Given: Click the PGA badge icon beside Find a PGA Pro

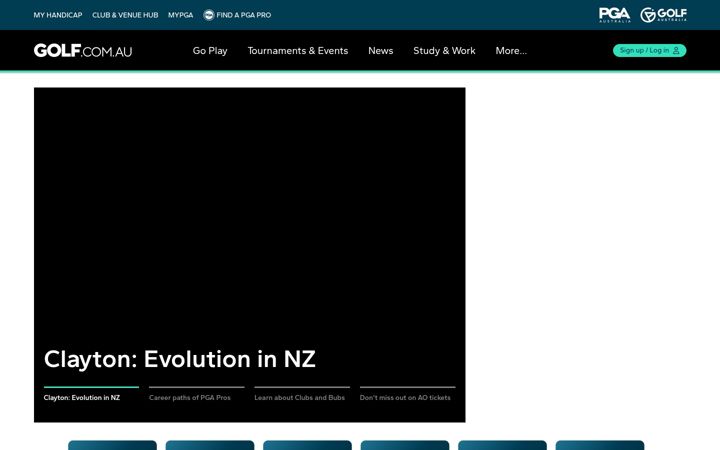Looking at the screenshot, I should click(209, 15).
